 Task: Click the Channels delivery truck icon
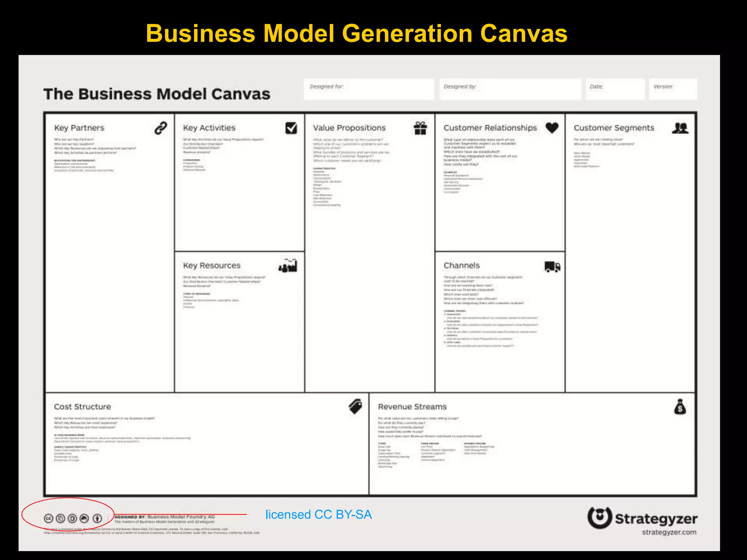click(x=552, y=267)
